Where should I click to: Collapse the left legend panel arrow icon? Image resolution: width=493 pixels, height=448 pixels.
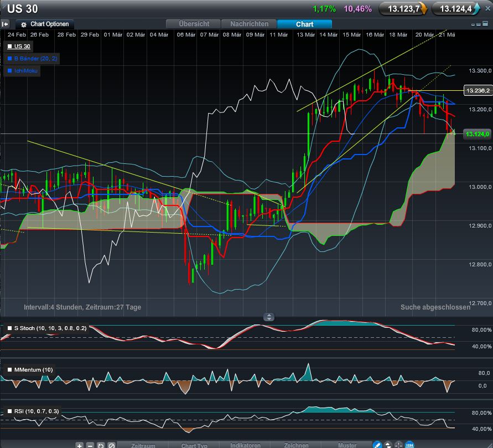pyautogui.click(x=6, y=24)
